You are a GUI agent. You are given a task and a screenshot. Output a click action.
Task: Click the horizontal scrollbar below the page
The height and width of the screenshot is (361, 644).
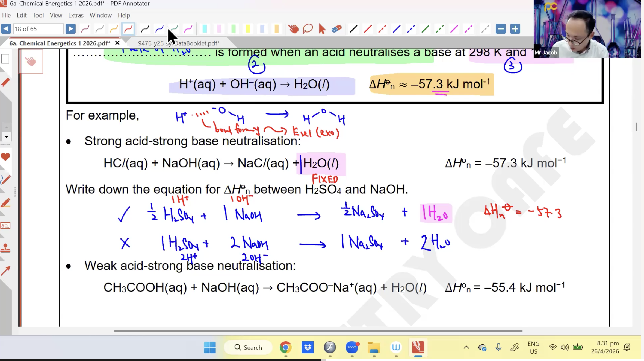[318, 331]
